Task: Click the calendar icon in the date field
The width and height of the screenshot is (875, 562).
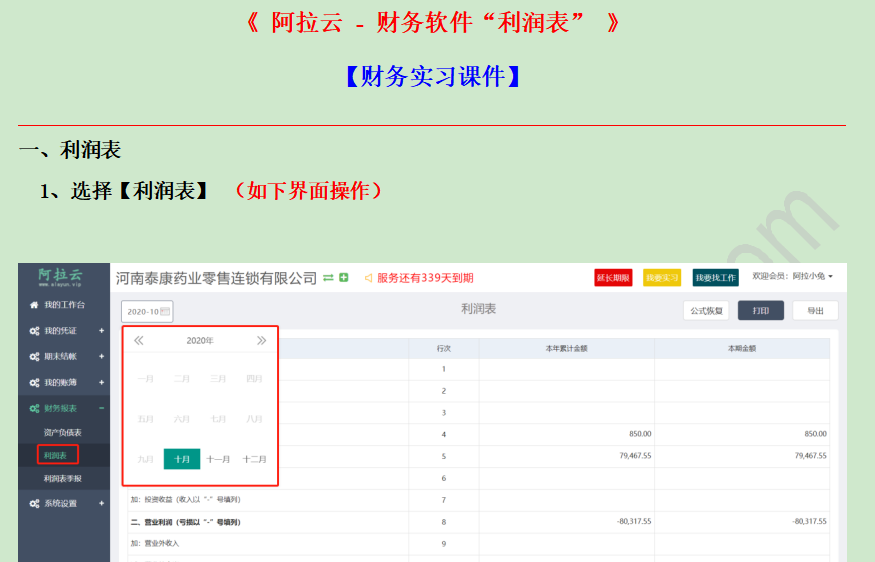Action: pos(165,311)
